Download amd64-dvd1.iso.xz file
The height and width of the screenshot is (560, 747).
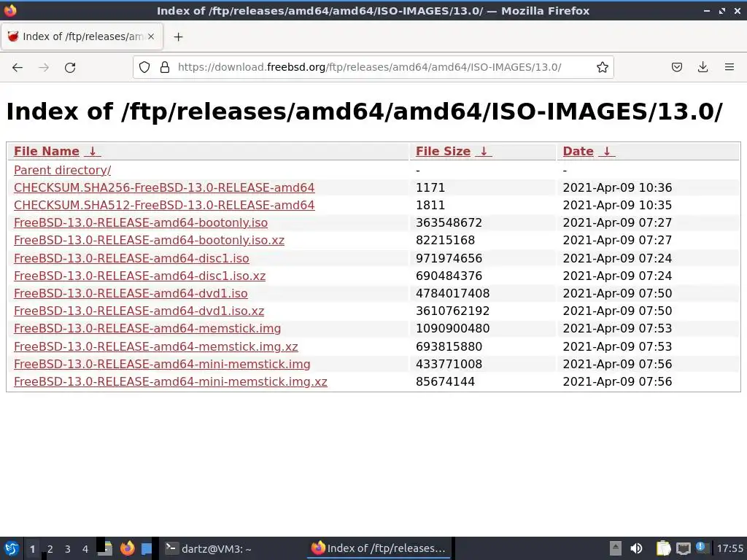coord(139,311)
